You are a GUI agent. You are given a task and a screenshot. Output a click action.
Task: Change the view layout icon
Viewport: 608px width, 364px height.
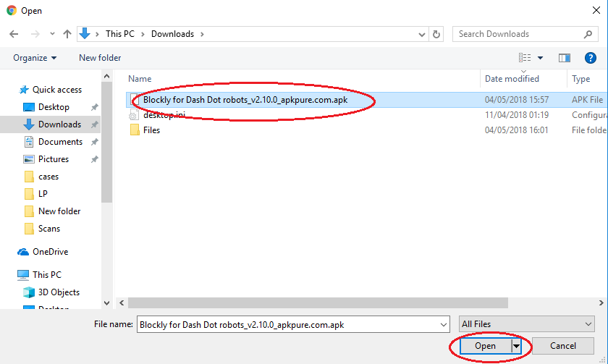coord(525,58)
